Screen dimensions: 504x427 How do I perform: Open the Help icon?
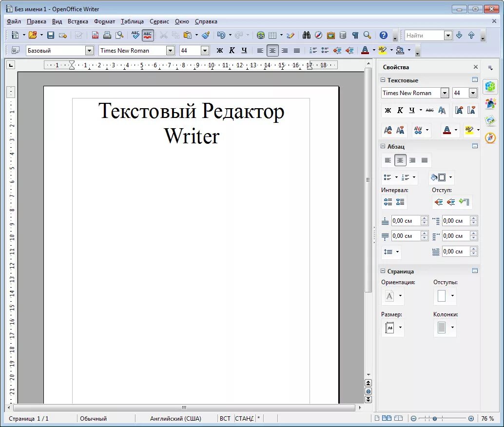(x=383, y=35)
